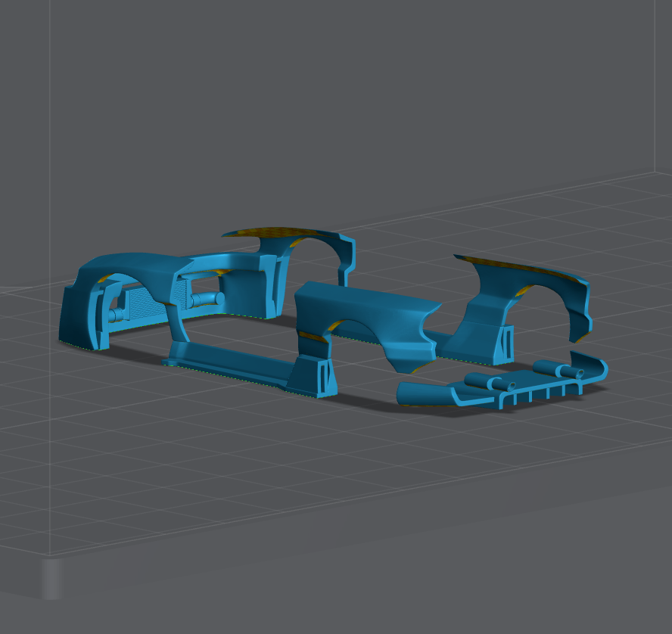Click the build plate front corner post
The image size is (672, 634).
(51, 579)
